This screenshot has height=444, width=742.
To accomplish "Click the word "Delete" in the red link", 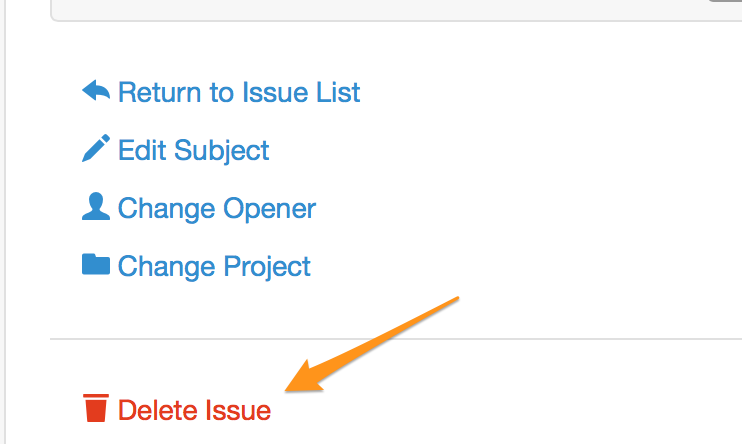I will point(158,410).
